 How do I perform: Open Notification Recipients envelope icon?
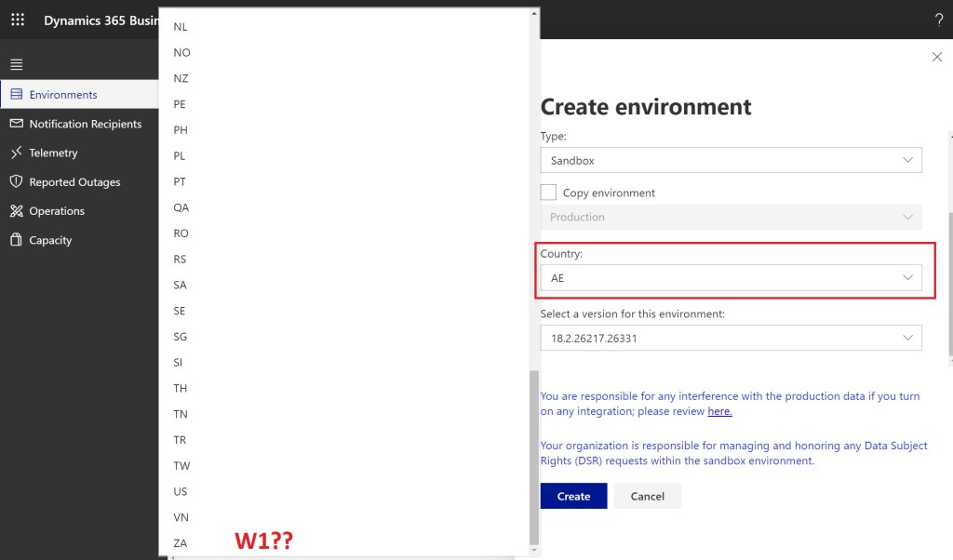point(16,124)
